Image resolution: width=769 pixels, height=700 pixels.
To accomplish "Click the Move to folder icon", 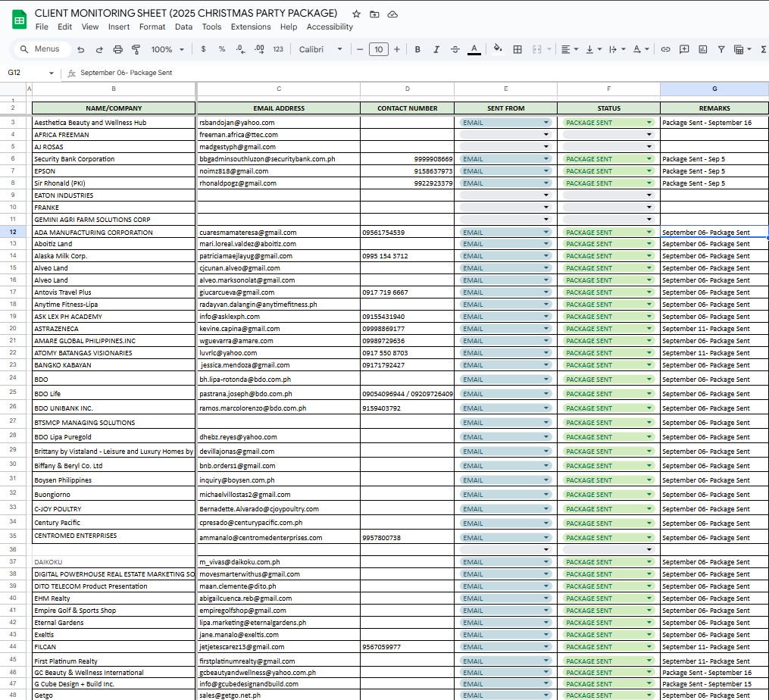I will point(374,14).
